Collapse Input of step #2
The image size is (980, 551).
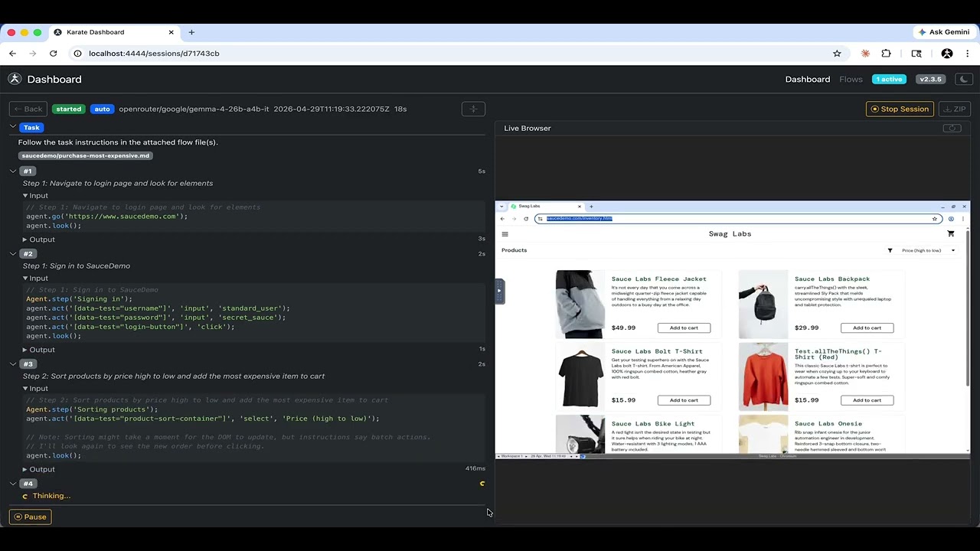click(34, 278)
